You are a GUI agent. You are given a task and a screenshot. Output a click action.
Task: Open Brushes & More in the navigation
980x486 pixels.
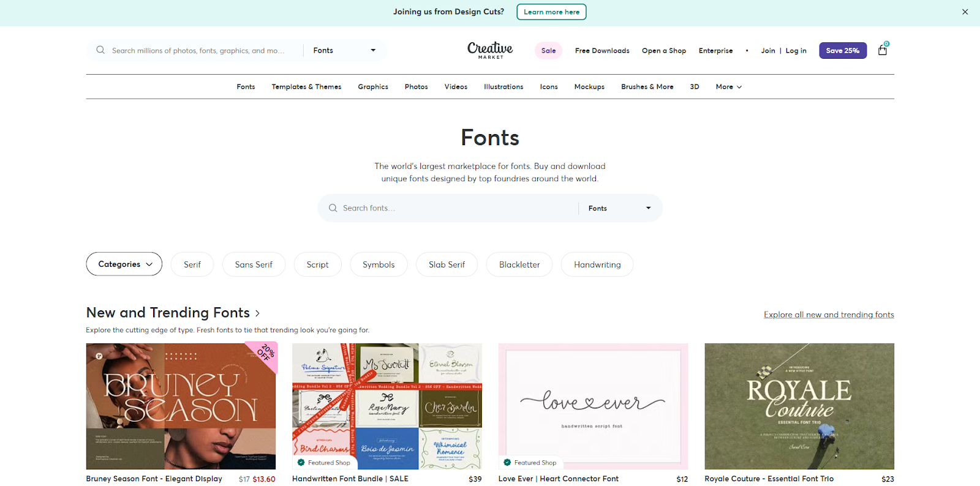[x=647, y=87]
